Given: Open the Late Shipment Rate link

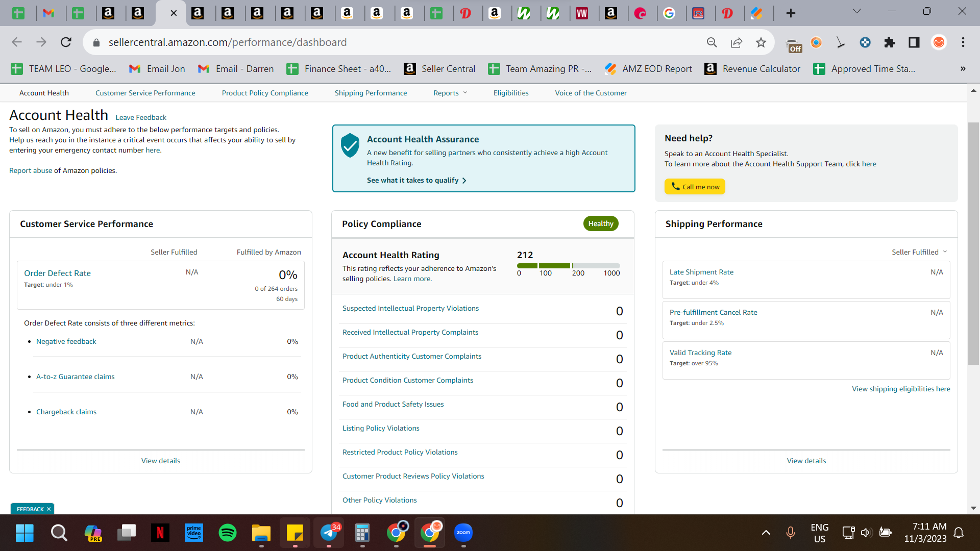Looking at the screenshot, I should 701,272.
